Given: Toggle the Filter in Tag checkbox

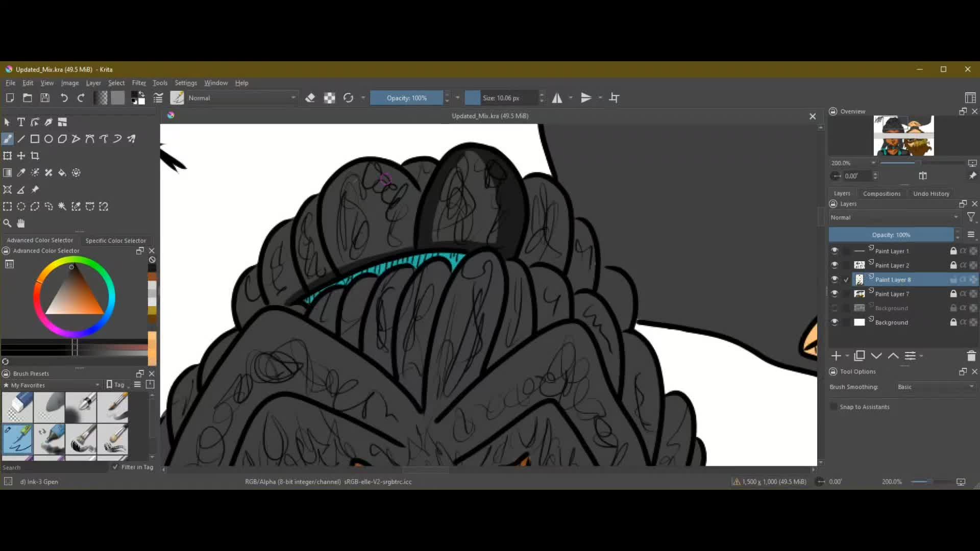Looking at the screenshot, I should [115, 467].
